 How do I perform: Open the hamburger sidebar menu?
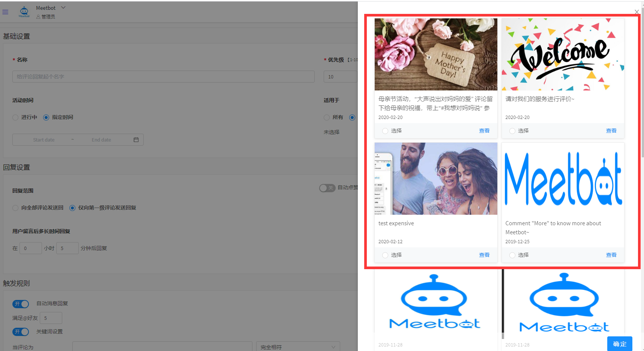(5, 12)
